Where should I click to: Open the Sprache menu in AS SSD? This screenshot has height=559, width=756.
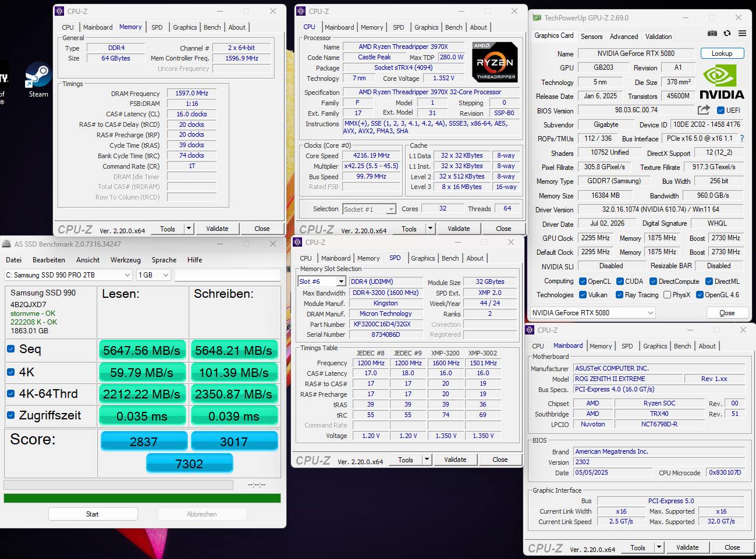164,260
